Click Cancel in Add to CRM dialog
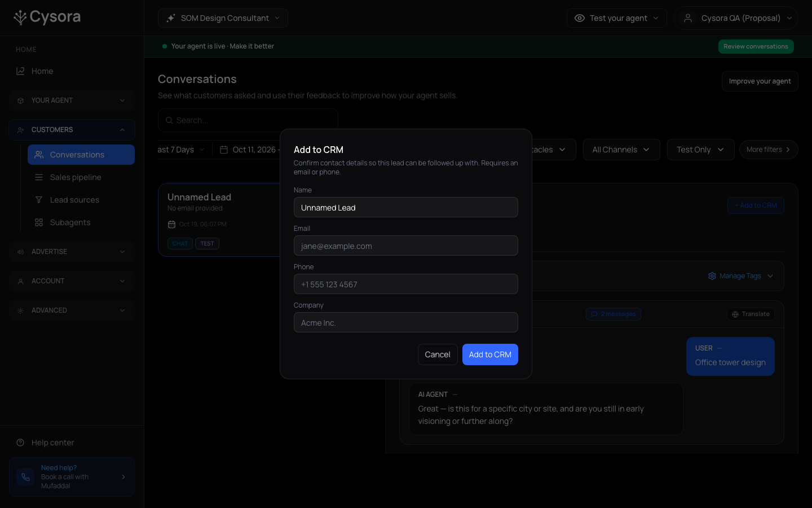Viewport: 812px width, 508px height. click(x=438, y=354)
